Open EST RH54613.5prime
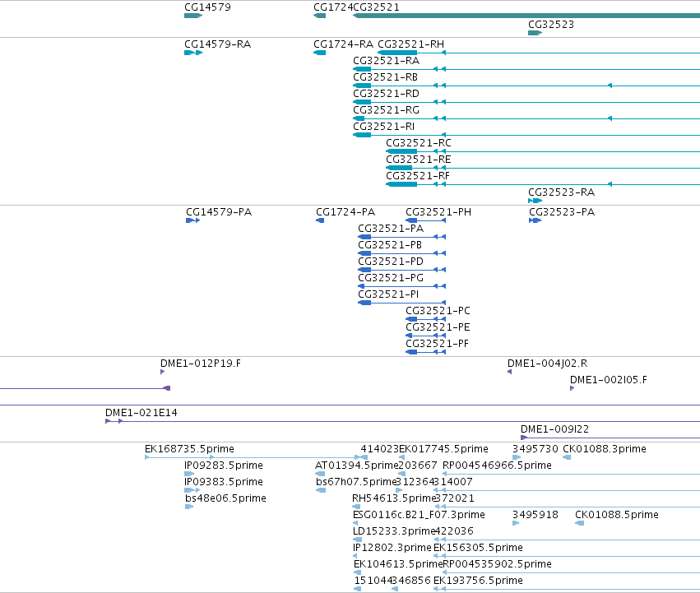This screenshot has height=593, width=700. [x=393, y=498]
